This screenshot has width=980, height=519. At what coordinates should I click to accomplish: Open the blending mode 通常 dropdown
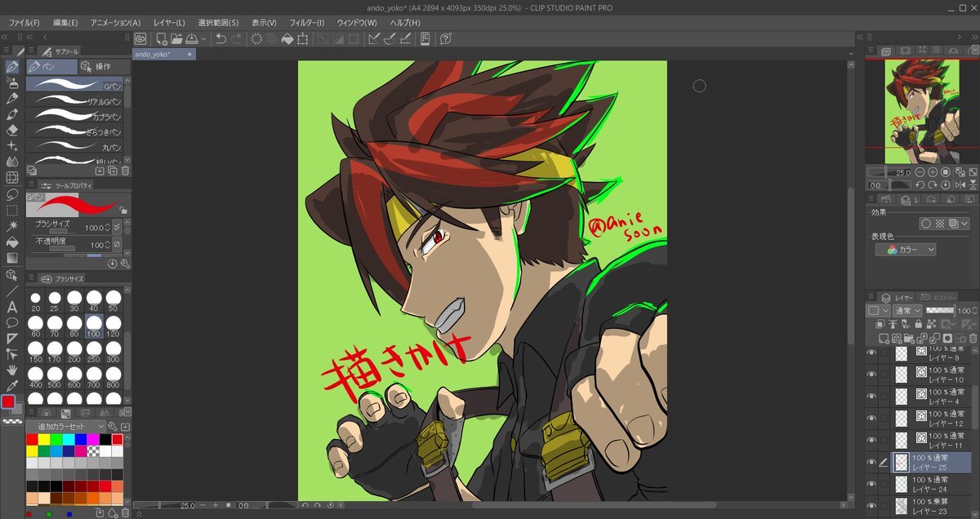(x=907, y=311)
